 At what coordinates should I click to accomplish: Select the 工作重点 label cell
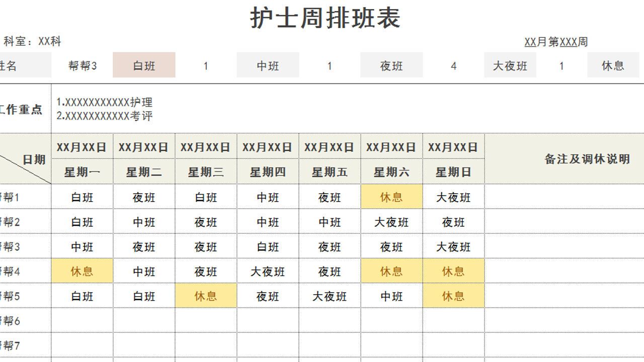click(x=25, y=109)
